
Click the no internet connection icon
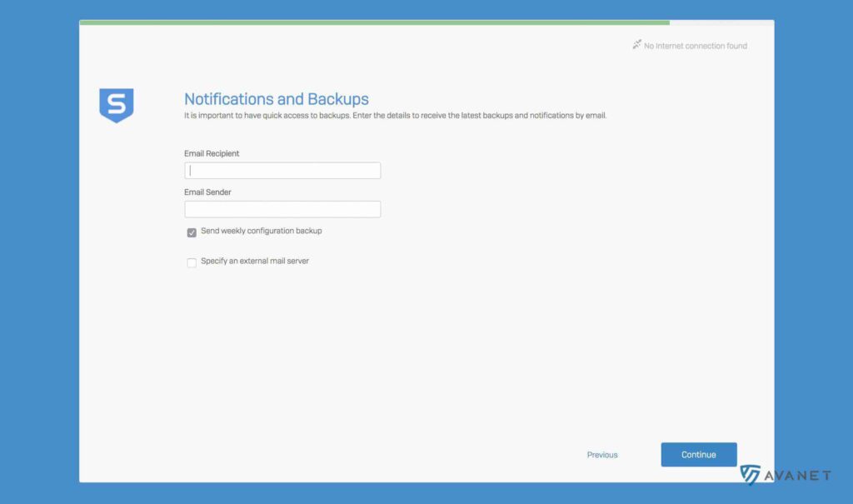coord(636,45)
